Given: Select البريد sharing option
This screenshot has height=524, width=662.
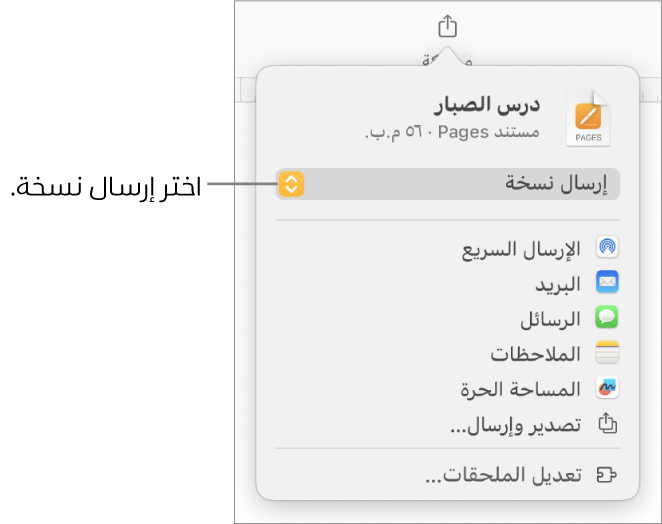Looking at the screenshot, I should tap(558, 284).
